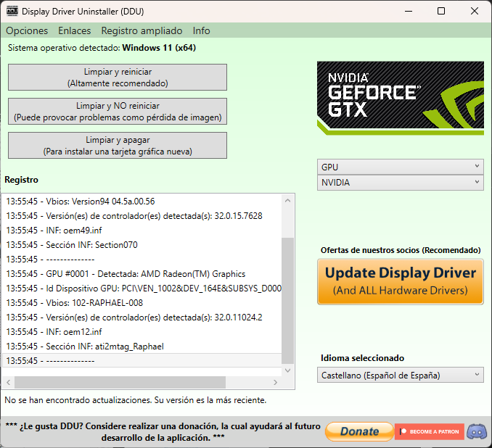492x448 pixels.
Task: Click the log scroll up arrow
Action: tap(288, 201)
